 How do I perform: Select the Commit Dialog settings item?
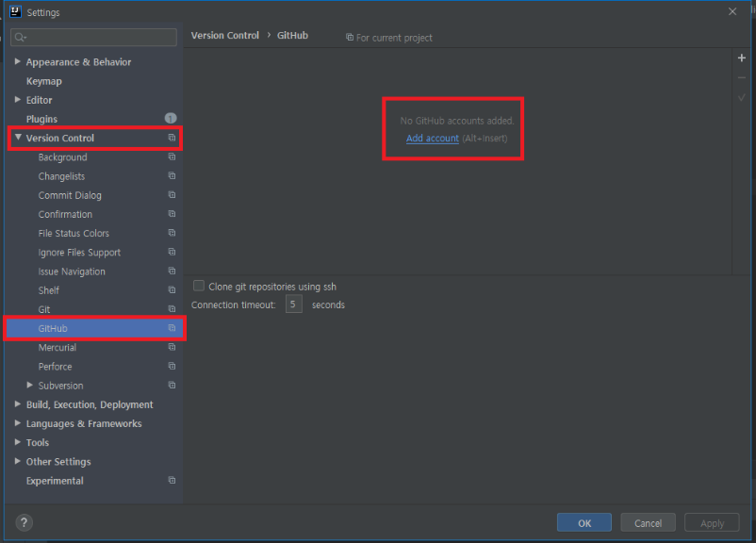coord(70,195)
